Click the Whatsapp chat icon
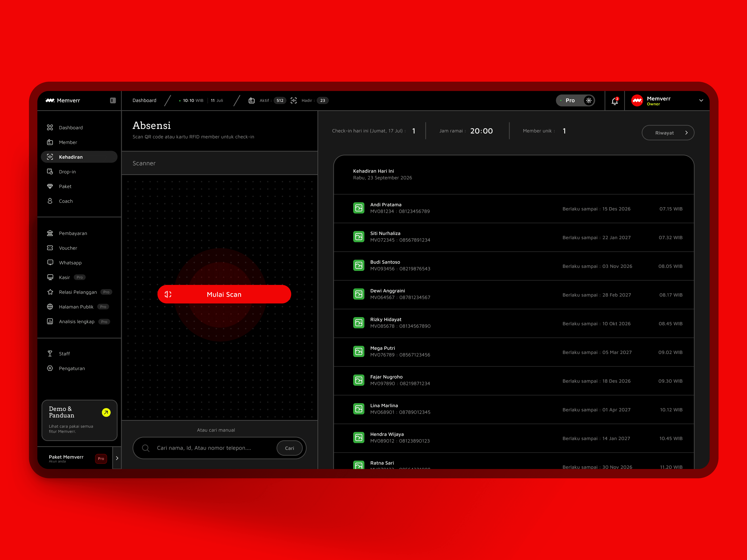 (50, 262)
